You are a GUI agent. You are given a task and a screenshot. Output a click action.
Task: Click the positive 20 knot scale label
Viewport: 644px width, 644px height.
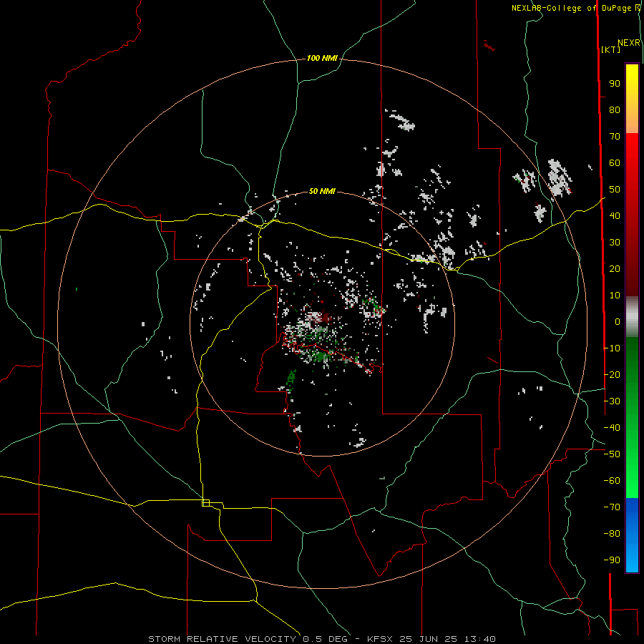pyautogui.click(x=615, y=269)
